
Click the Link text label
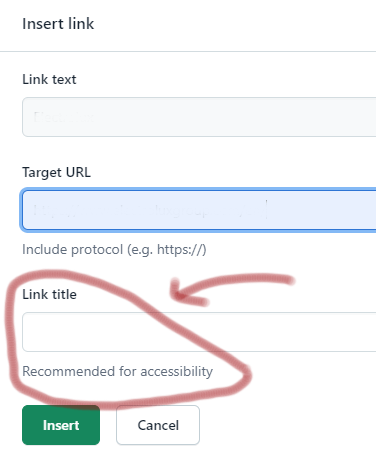(49, 80)
